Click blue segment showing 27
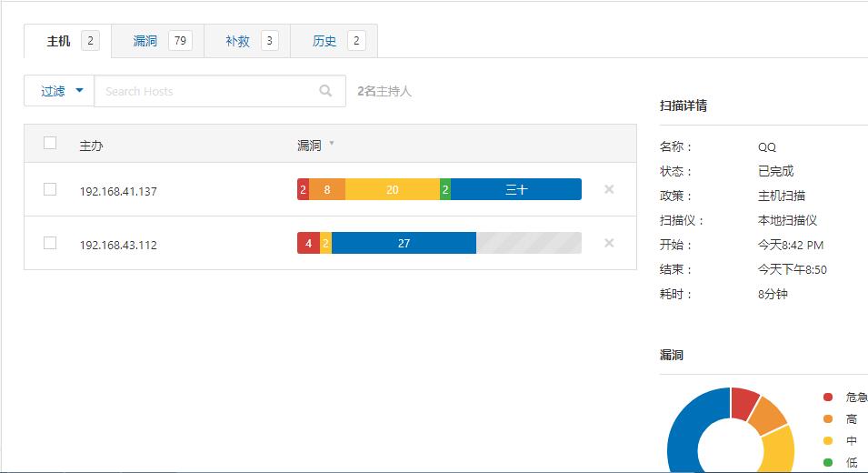Image resolution: width=868 pixels, height=473 pixels. click(x=404, y=243)
